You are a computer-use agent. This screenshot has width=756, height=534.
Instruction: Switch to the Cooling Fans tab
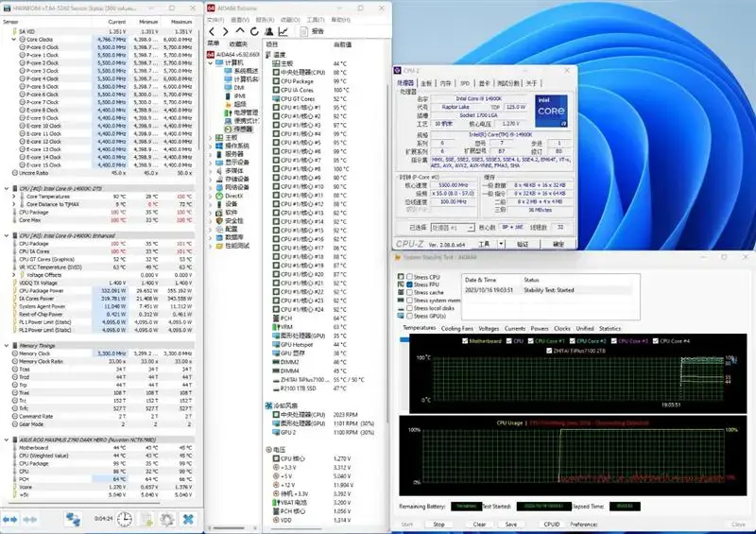(x=456, y=328)
